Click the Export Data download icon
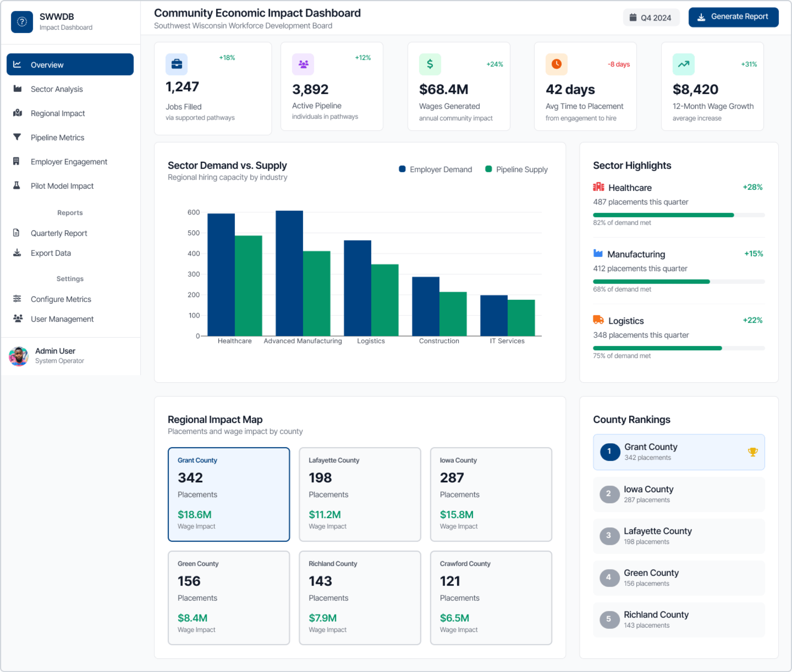Screen dimensions: 792x672 [17, 252]
